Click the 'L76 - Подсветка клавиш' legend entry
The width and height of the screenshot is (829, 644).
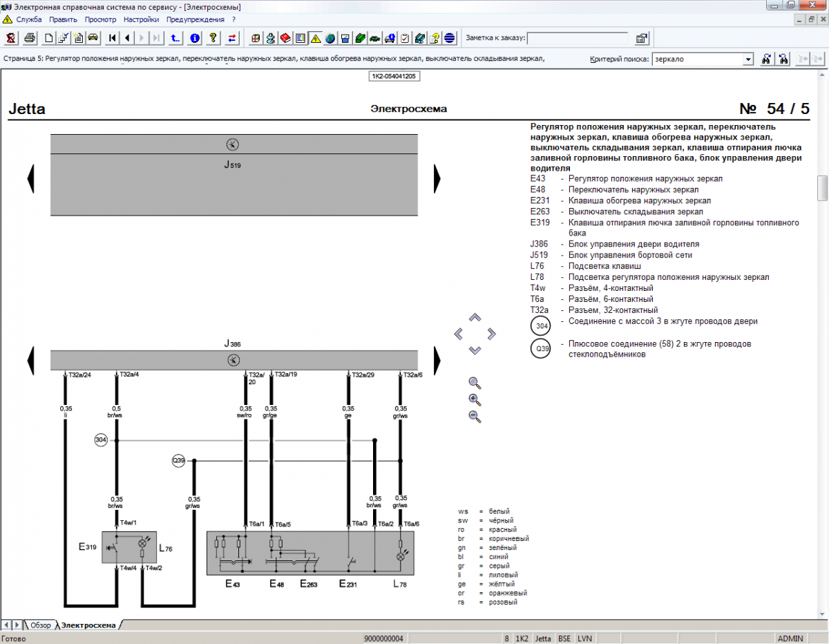pyautogui.click(x=586, y=266)
